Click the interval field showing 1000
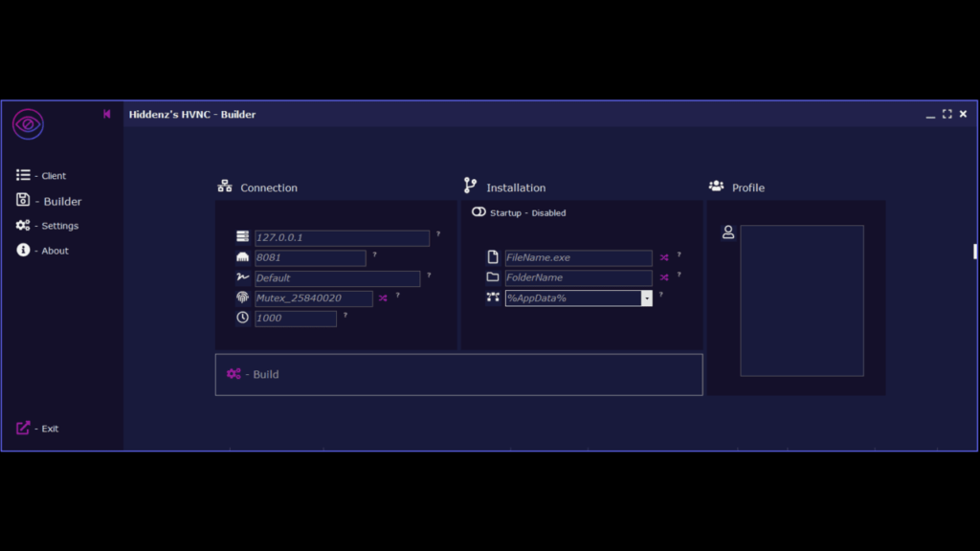980x551 pixels. pyautogui.click(x=295, y=318)
